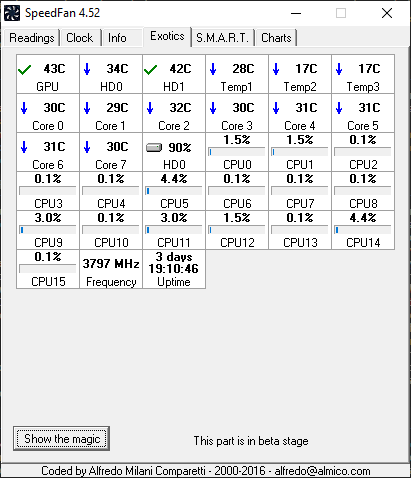The height and width of the screenshot is (478, 411).
Task: Open the Readings tab
Action: click(x=32, y=38)
